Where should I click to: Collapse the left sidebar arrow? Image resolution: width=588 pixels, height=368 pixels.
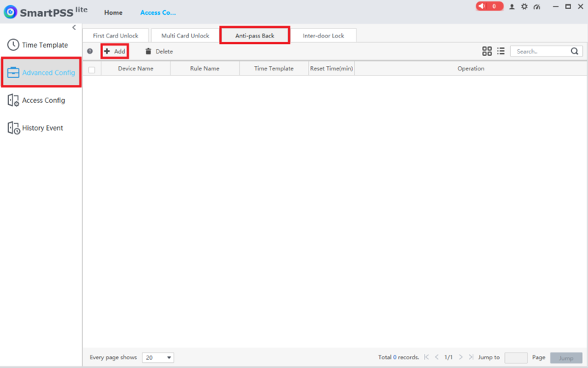pyautogui.click(x=74, y=27)
